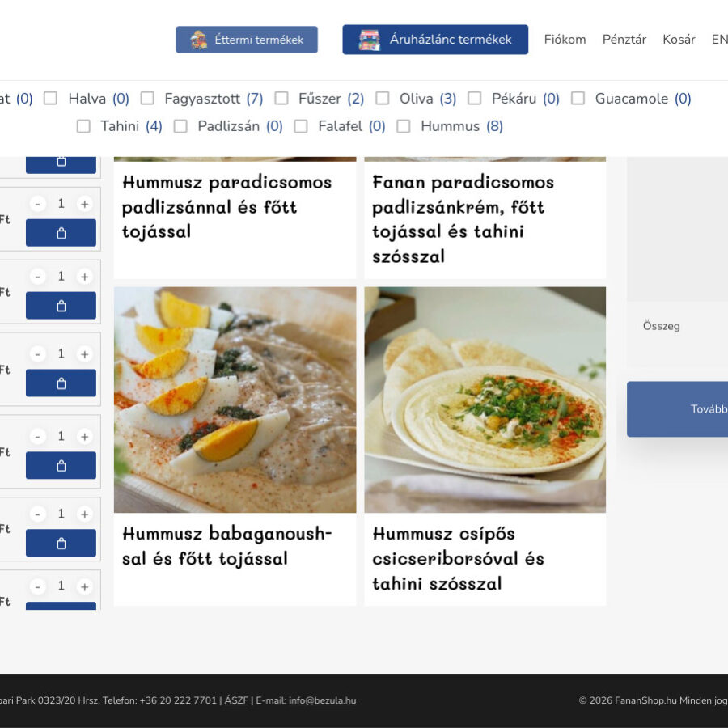Image resolution: width=728 pixels, height=728 pixels.
Task: Increase quantity with plus in first stepper row
Action: click(84, 204)
